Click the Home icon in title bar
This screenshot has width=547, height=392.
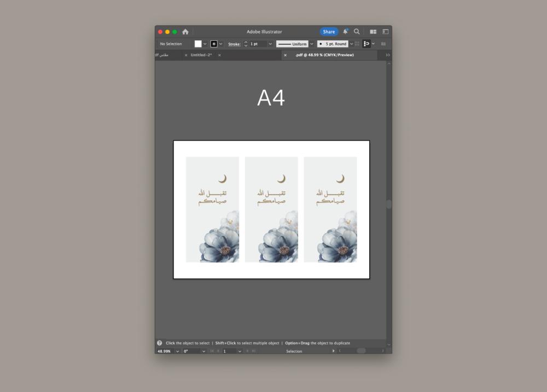(x=185, y=32)
